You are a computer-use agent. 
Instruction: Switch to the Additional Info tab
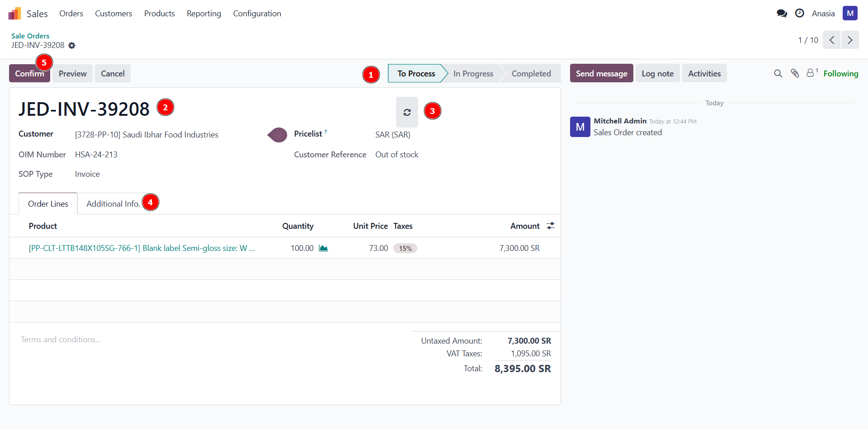[x=112, y=203]
